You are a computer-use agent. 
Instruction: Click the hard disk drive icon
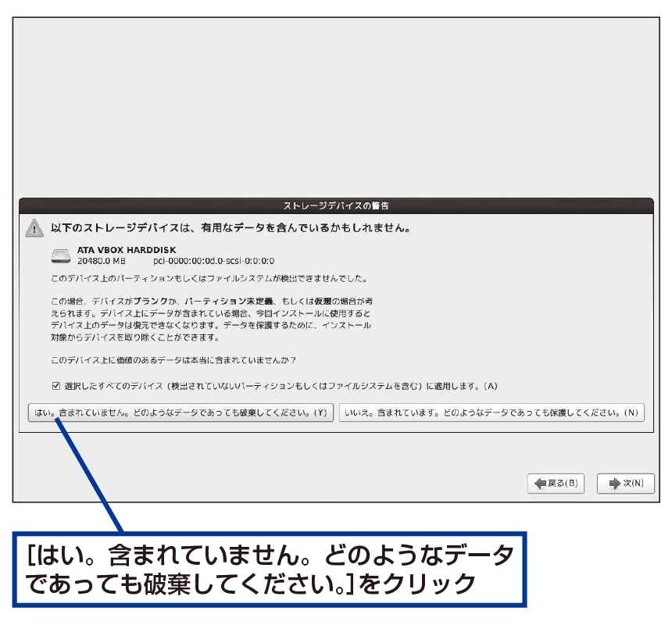coord(61,255)
